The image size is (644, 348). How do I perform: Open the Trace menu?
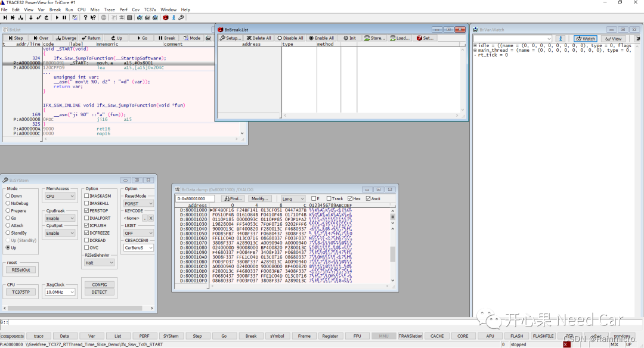109,9
